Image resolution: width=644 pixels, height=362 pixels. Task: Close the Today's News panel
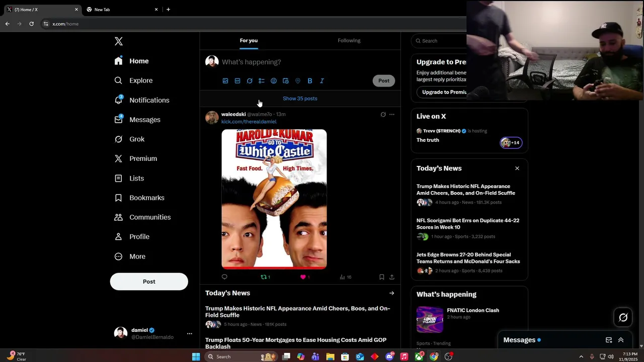pos(517,168)
